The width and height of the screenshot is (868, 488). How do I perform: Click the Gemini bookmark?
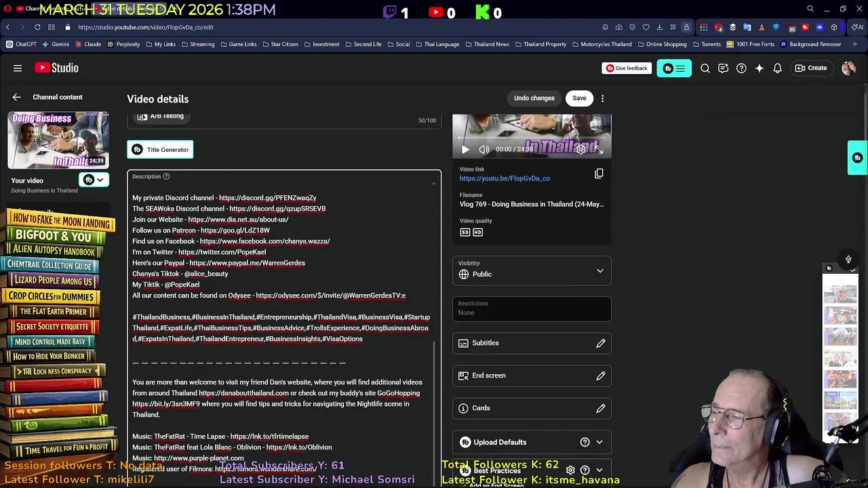pyautogui.click(x=56, y=44)
